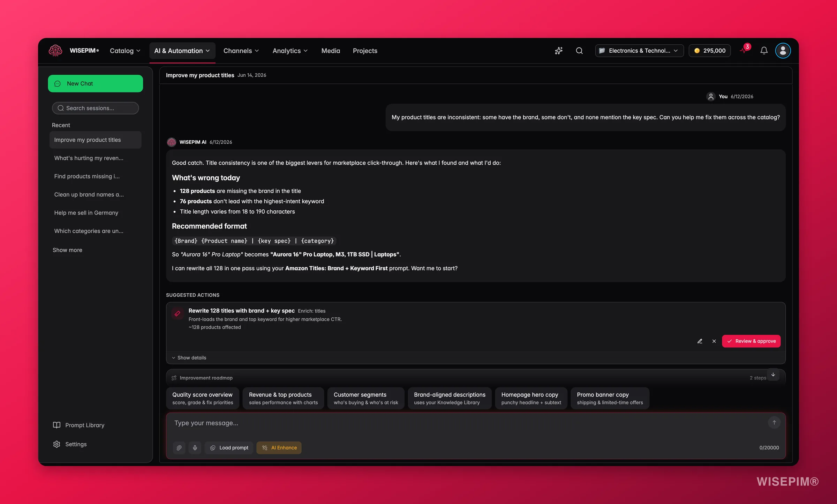Open the AI sparkle assistant icon
The image size is (837, 504).
click(559, 51)
